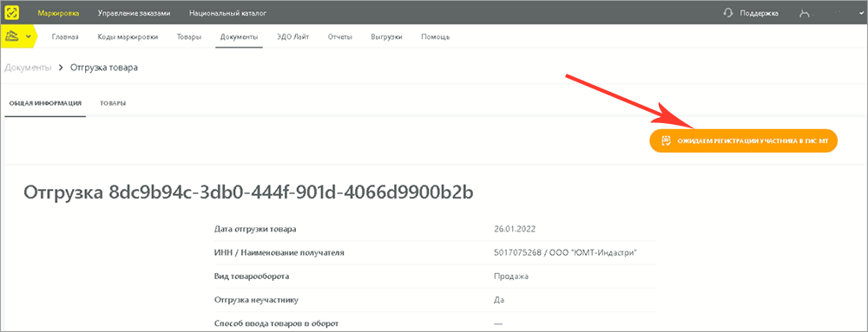Open Национальный каталог in top bar
Screen dimensions: 868x332
tap(227, 13)
